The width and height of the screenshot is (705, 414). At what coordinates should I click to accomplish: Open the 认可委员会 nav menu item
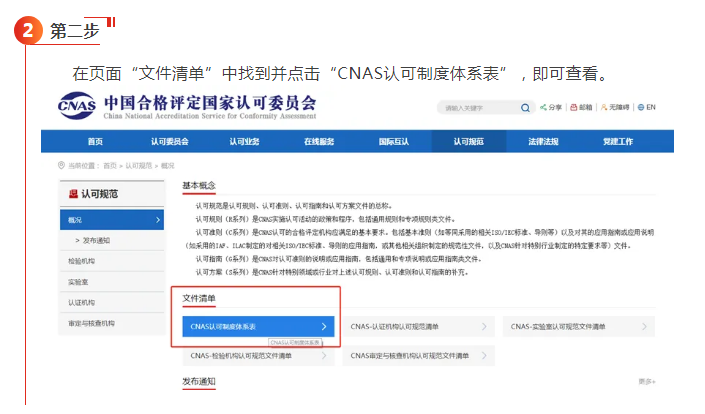[170, 142]
